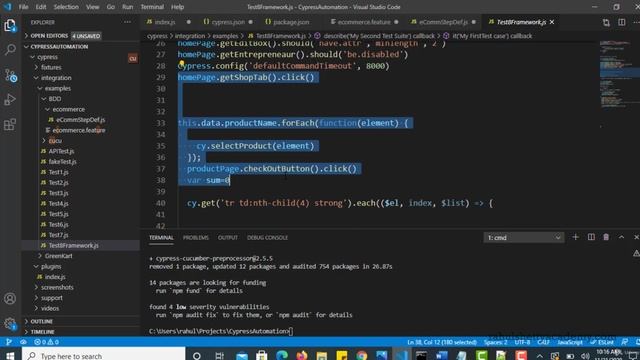Split the editor to the right

coord(622,22)
